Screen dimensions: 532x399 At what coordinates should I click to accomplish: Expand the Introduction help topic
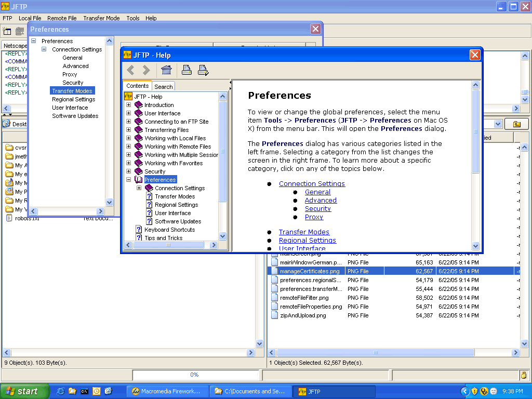129,105
